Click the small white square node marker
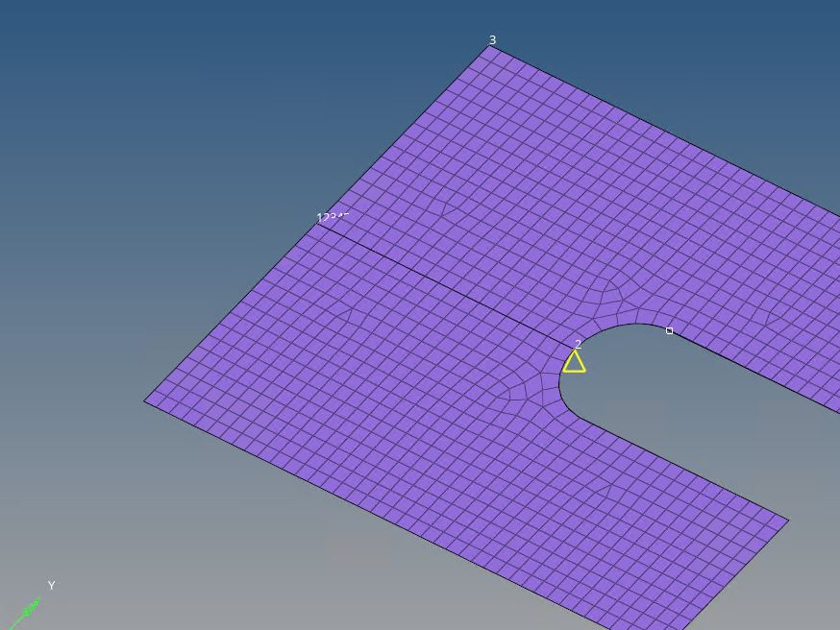 click(x=670, y=331)
